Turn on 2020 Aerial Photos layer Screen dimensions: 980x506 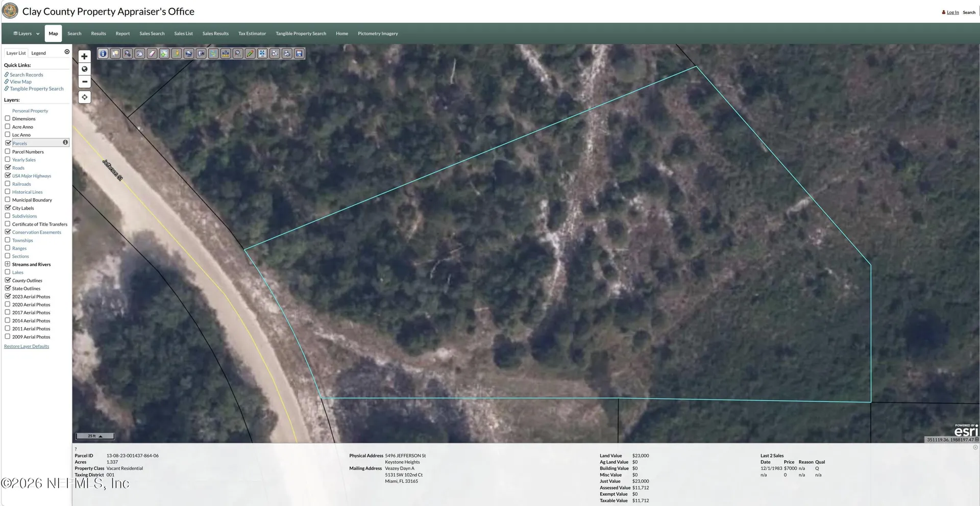(8, 305)
